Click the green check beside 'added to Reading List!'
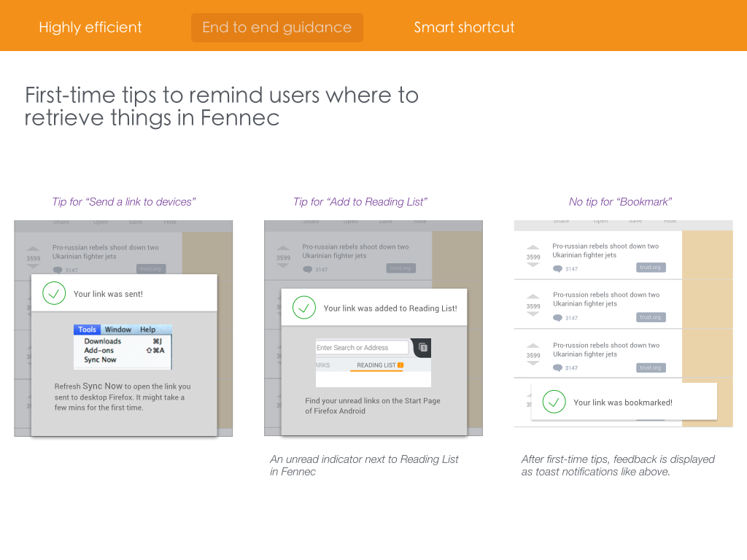 click(x=304, y=308)
